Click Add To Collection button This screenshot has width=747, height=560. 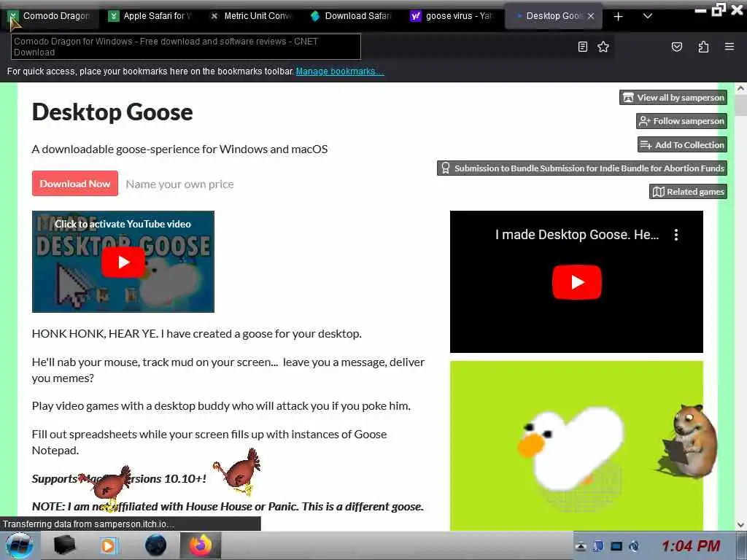point(682,145)
